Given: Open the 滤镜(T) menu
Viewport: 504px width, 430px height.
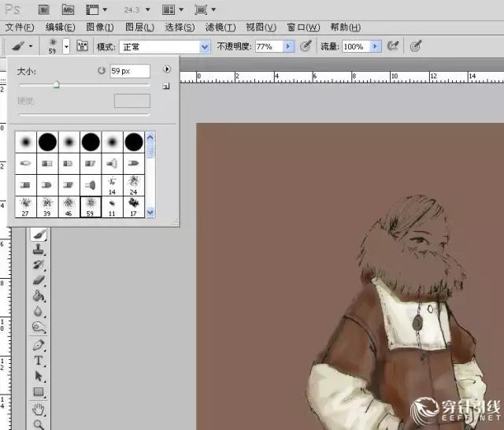Looking at the screenshot, I should (x=220, y=28).
